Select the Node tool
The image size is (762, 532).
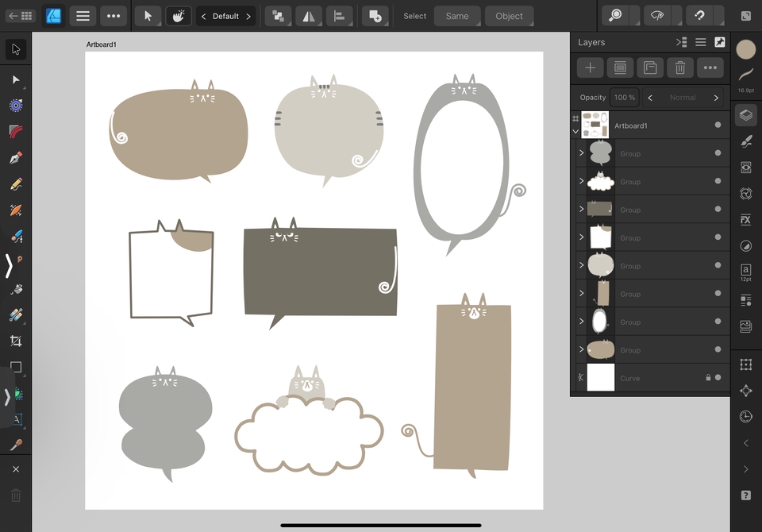[x=16, y=79]
